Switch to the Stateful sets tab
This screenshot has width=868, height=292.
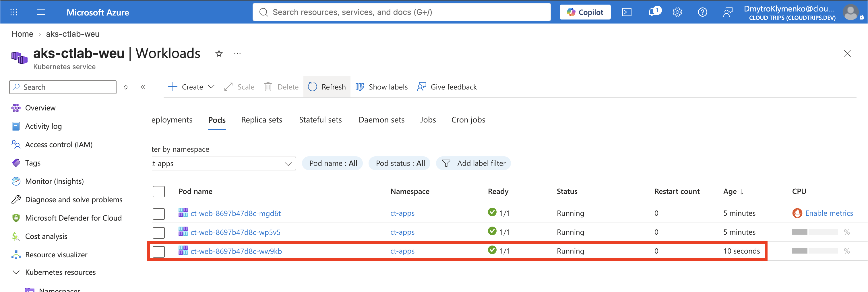320,120
